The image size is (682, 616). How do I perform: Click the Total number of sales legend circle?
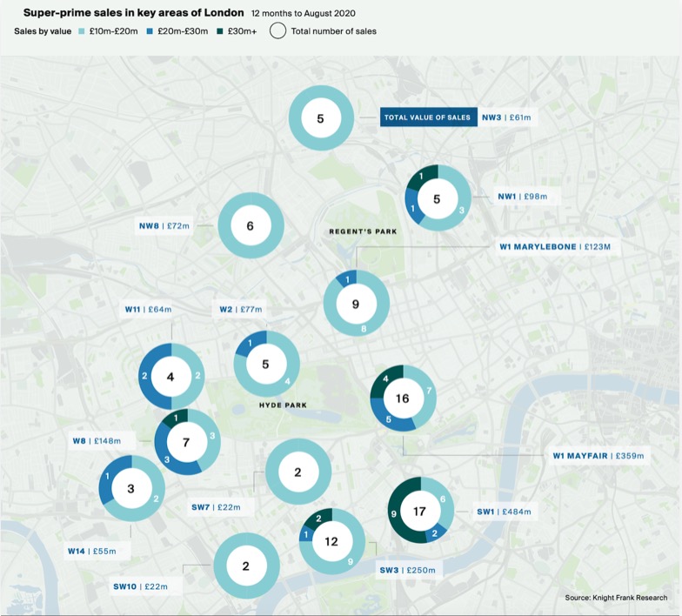coord(277,31)
